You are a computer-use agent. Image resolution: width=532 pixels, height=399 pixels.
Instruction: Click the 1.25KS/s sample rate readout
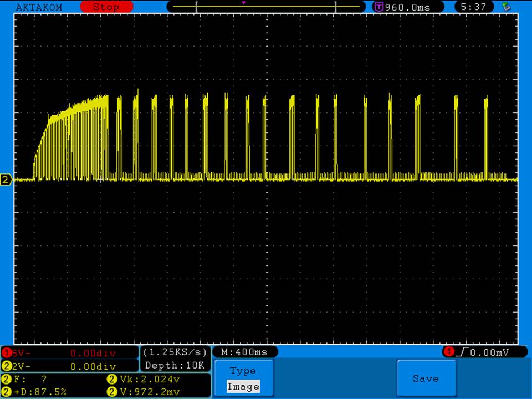(x=175, y=352)
